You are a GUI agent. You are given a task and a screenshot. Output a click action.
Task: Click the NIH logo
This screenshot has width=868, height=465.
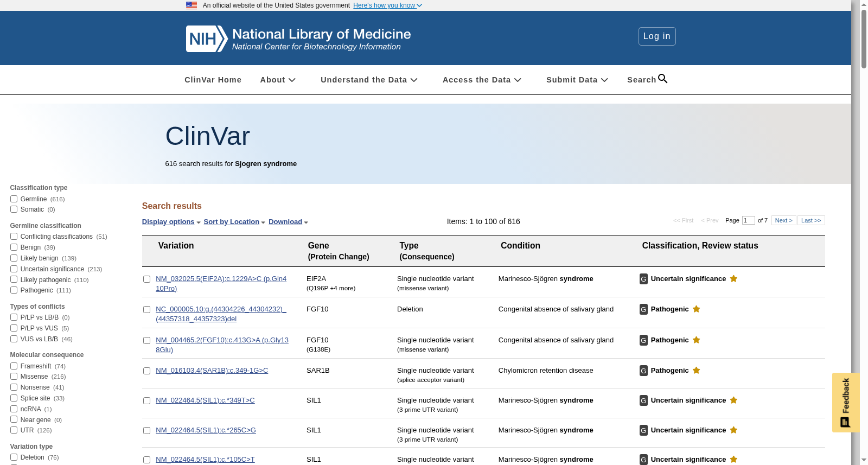coord(207,39)
